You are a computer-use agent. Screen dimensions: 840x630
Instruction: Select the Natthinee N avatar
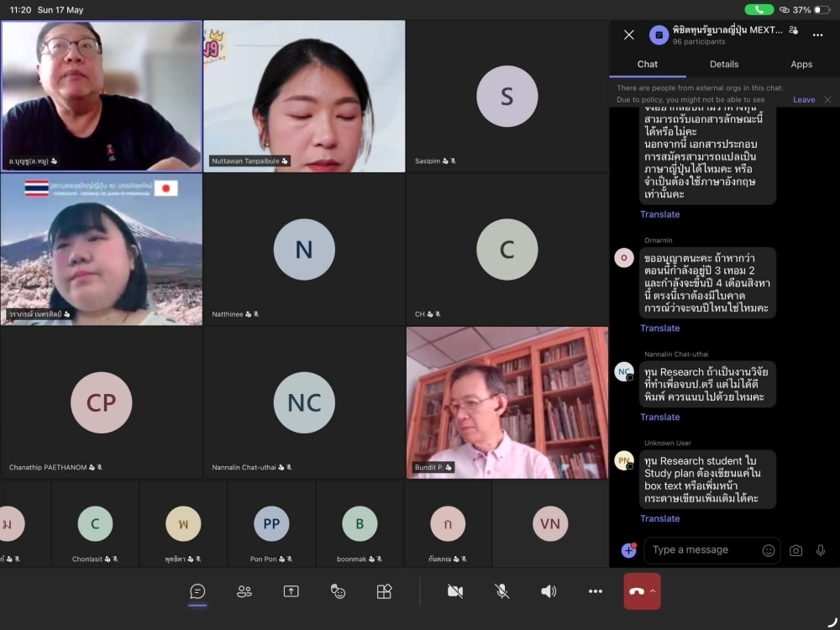pos(304,249)
